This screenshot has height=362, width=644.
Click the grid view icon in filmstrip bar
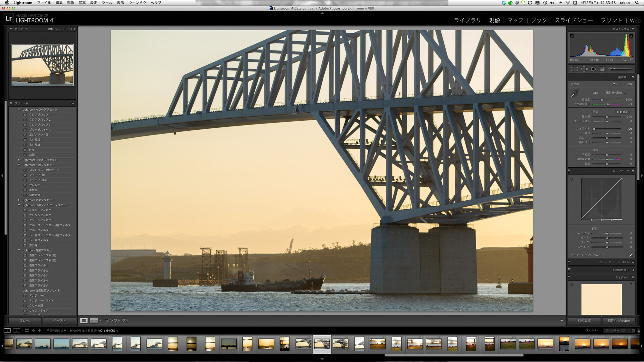pos(27,330)
